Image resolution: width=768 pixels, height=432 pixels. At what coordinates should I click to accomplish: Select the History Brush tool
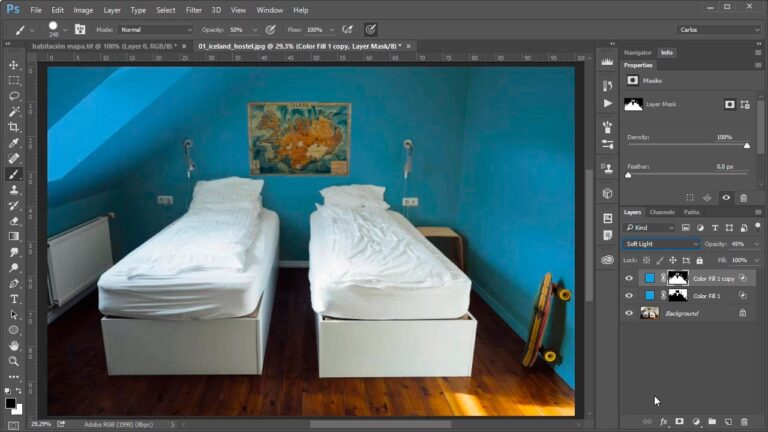click(x=14, y=205)
